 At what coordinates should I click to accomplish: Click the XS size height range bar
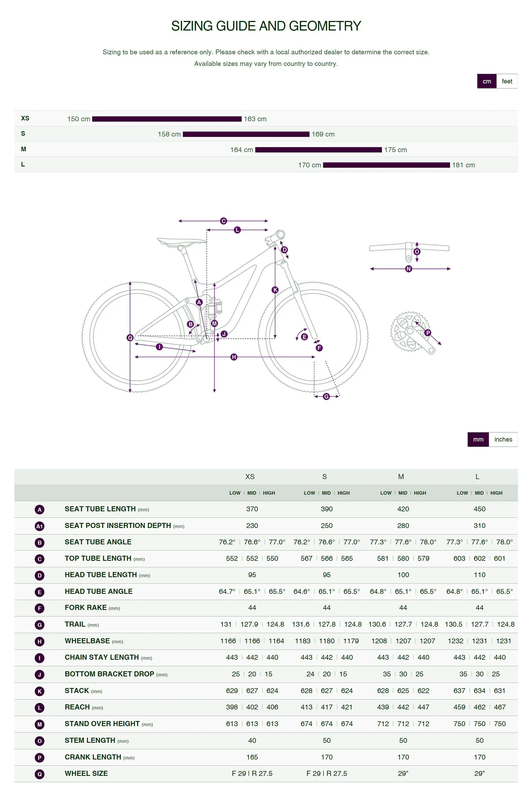(x=167, y=119)
